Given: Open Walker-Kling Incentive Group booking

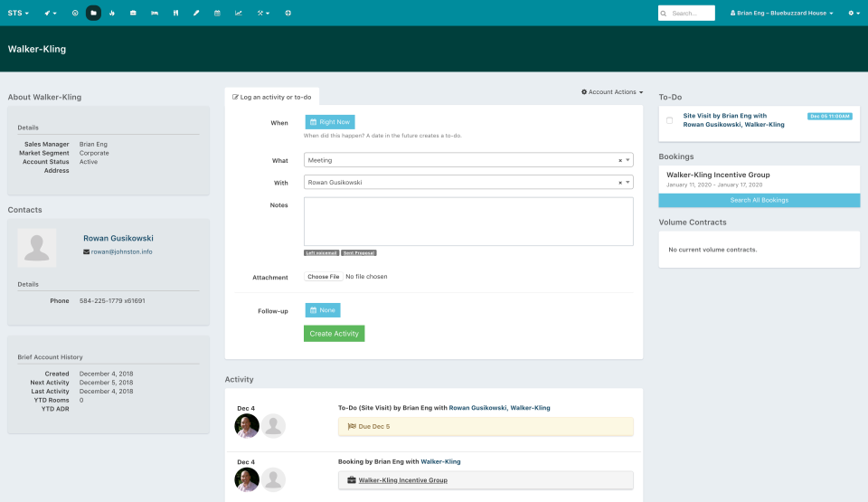Looking at the screenshot, I should pyautogui.click(x=718, y=175).
